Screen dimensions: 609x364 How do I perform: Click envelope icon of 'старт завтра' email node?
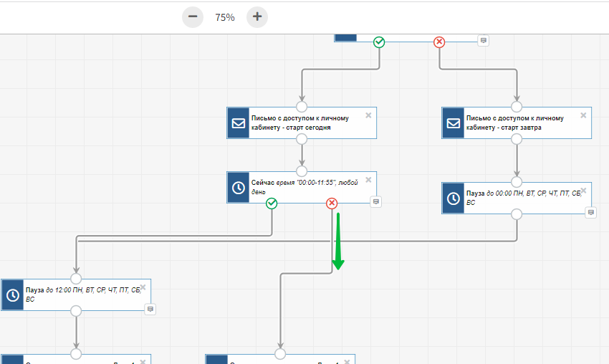[453, 123]
